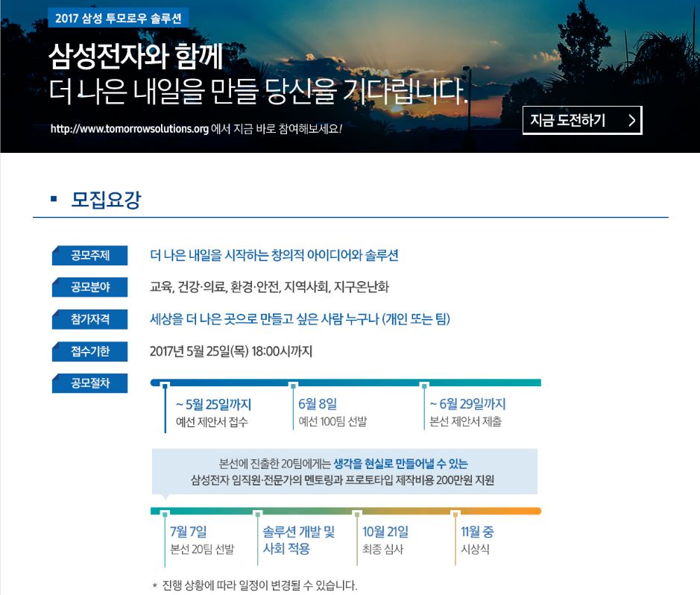
Task: Select the 공모주제 label tag
Action: tap(89, 255)
